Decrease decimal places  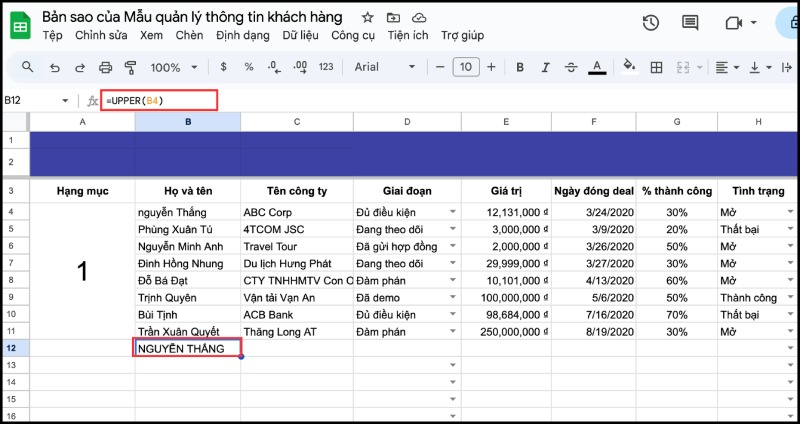[x=274, y=67]
